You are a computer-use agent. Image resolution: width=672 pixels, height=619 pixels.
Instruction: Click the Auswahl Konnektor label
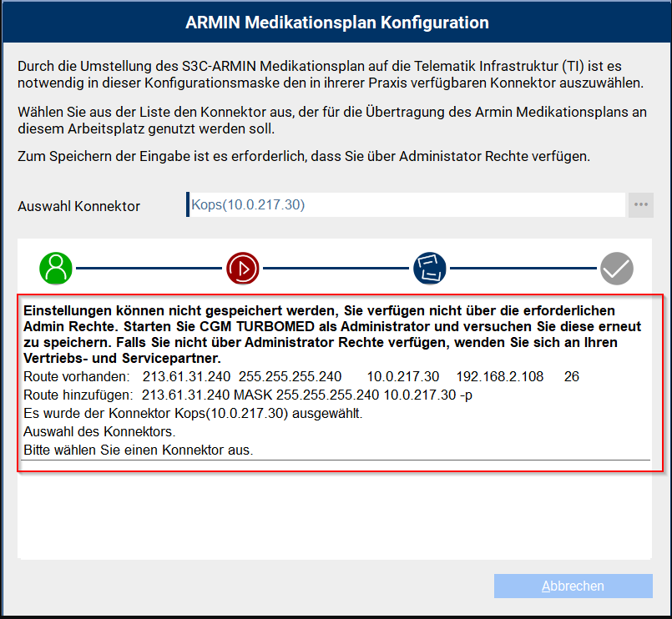coord(79,206)
